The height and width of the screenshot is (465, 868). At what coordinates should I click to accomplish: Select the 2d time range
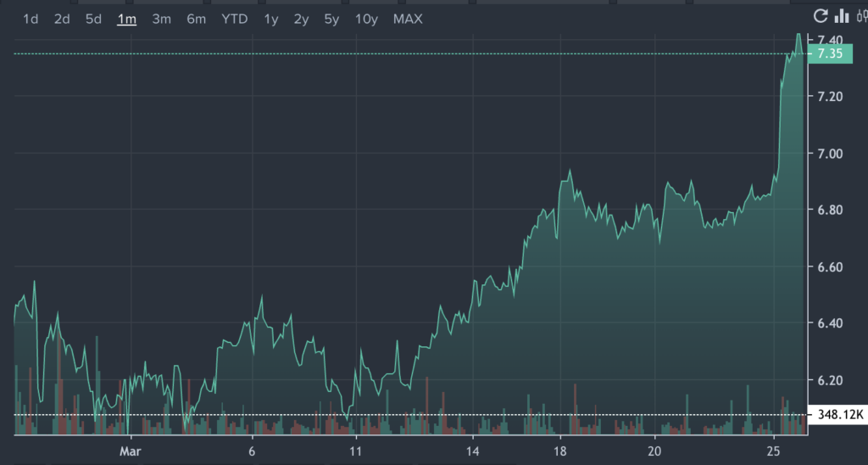coord(62,20)
